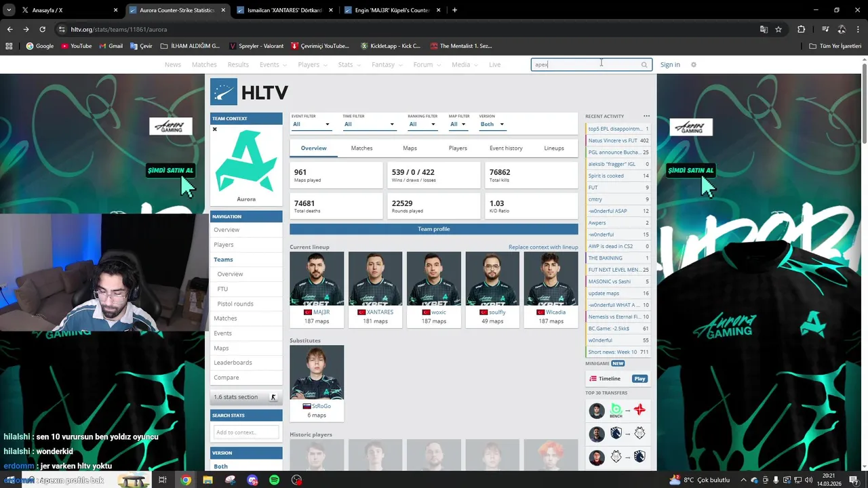Viewport: 868px width, 488px height.
Task: Open the browser extensions puzzle icon
Action: click(801, 29)
